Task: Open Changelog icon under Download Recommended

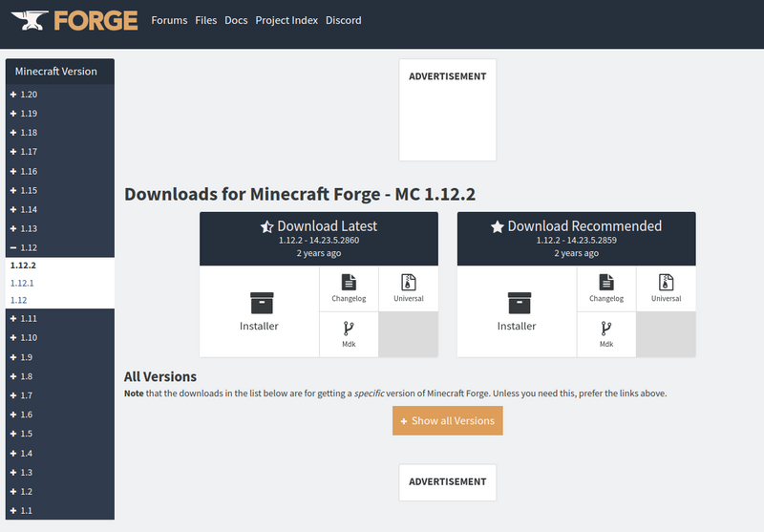Action: click(606, 282)
